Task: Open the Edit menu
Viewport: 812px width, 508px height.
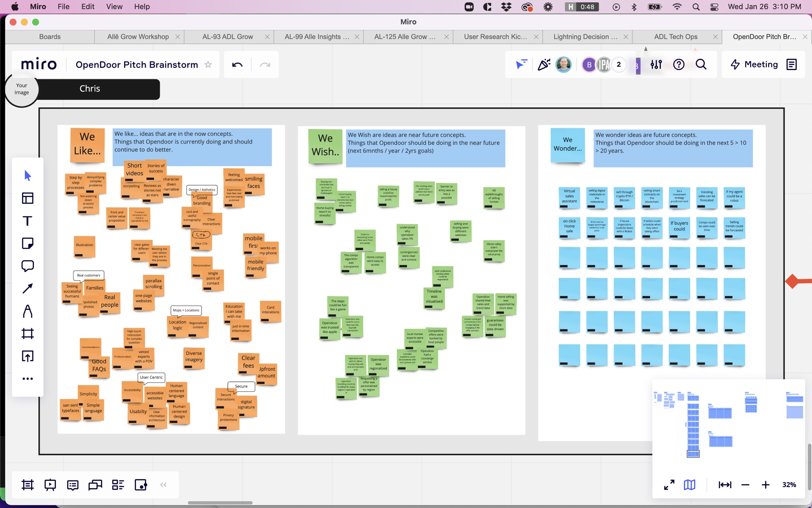Action: [88, 6]
